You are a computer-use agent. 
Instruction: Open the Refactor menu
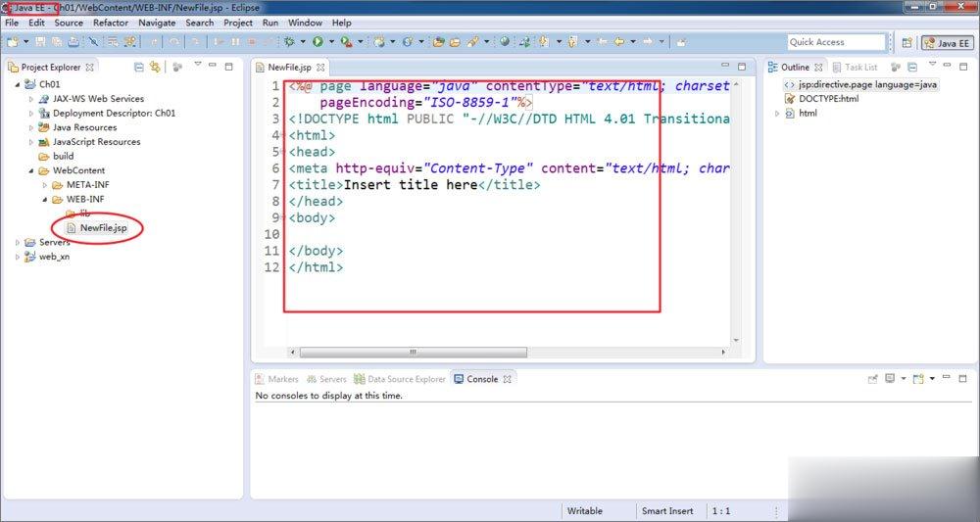111,23
